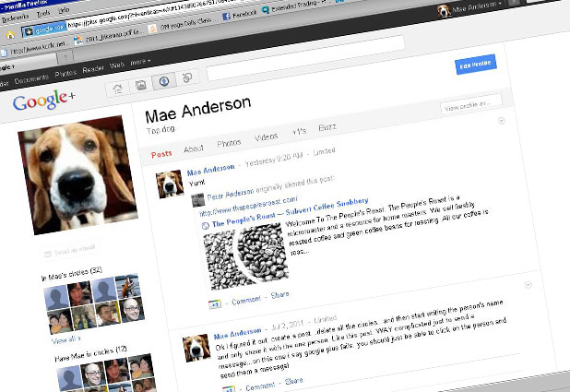Viewport: 570px width, 392px height.
Task: Open options arrow for the Yum post
Action: click(502, 120)
